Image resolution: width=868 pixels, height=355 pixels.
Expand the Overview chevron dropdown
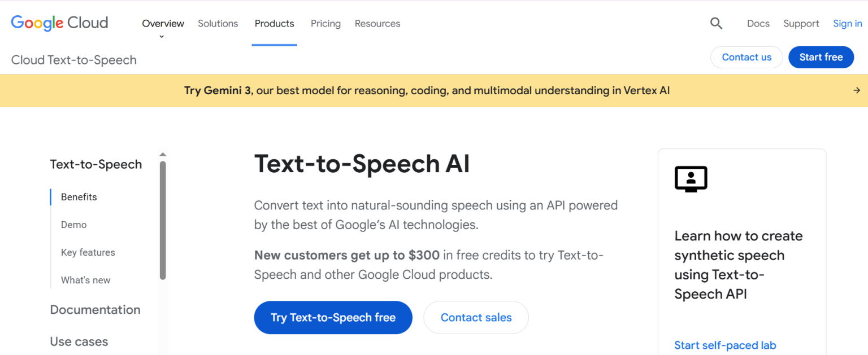(162, 37)
